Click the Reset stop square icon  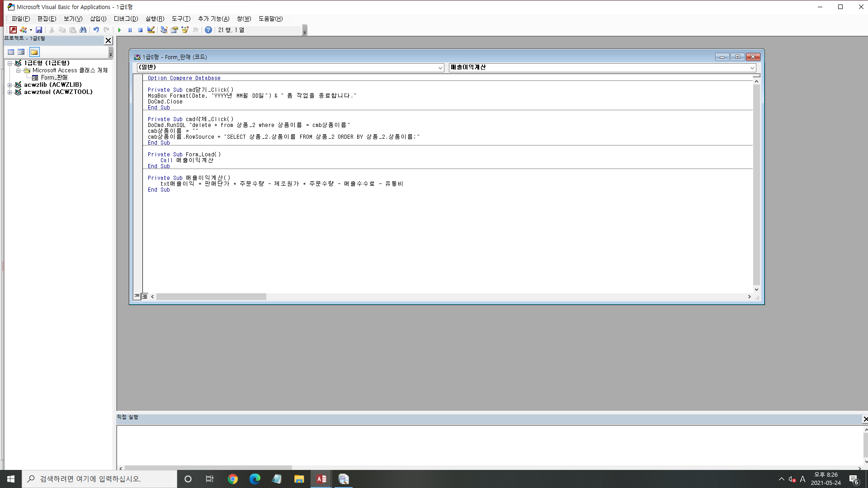tap(140, 30)
